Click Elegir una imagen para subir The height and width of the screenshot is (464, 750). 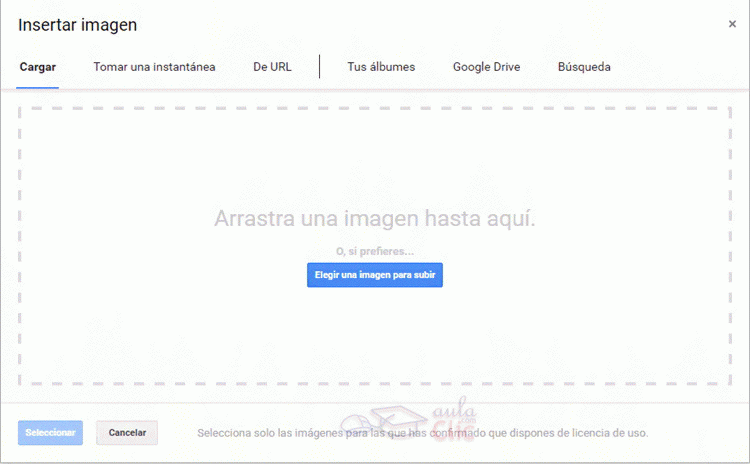tap(374, 275)
